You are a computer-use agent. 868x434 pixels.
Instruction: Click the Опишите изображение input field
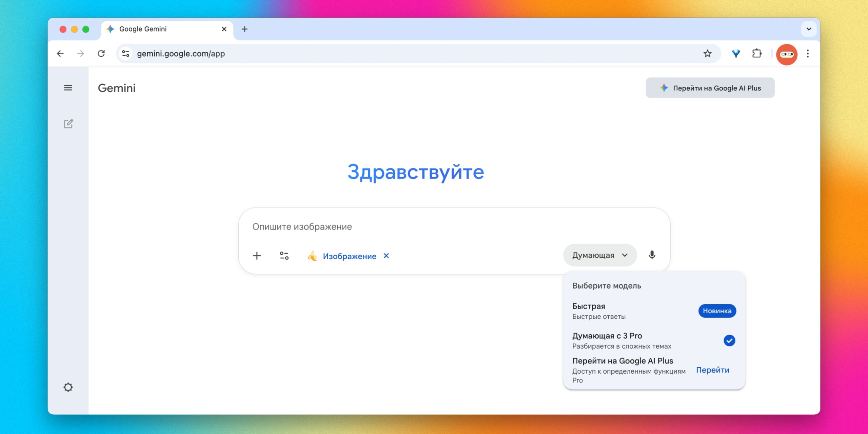(x=373, y=226)
